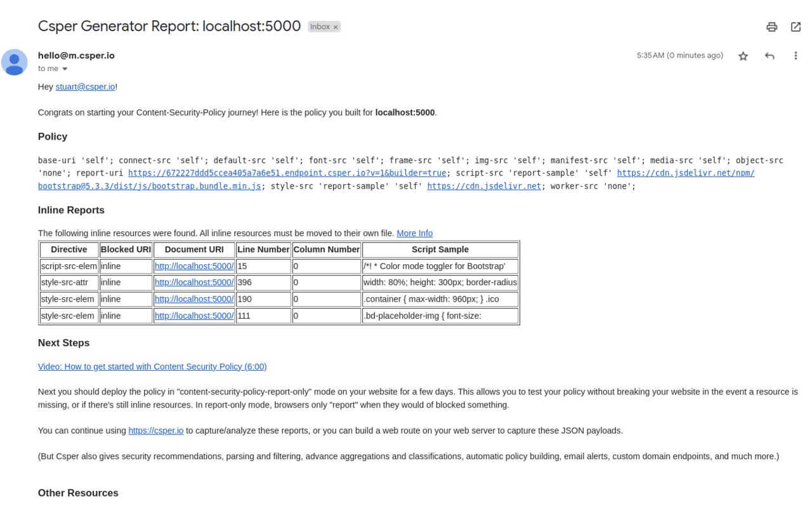Click the Document URI column header
The image size is (812, 508).
coord(194,250)
